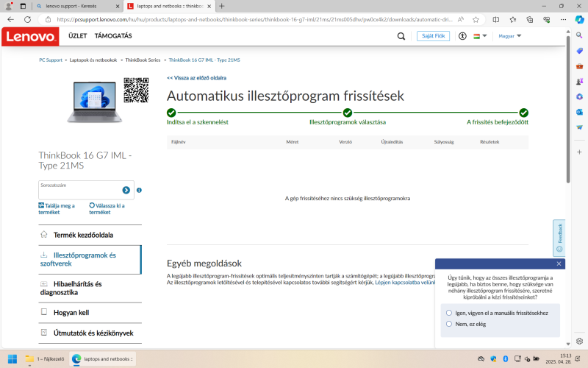Open Edge sidebar Outlook icon
The image size is (588, 368).
(579, 112)
